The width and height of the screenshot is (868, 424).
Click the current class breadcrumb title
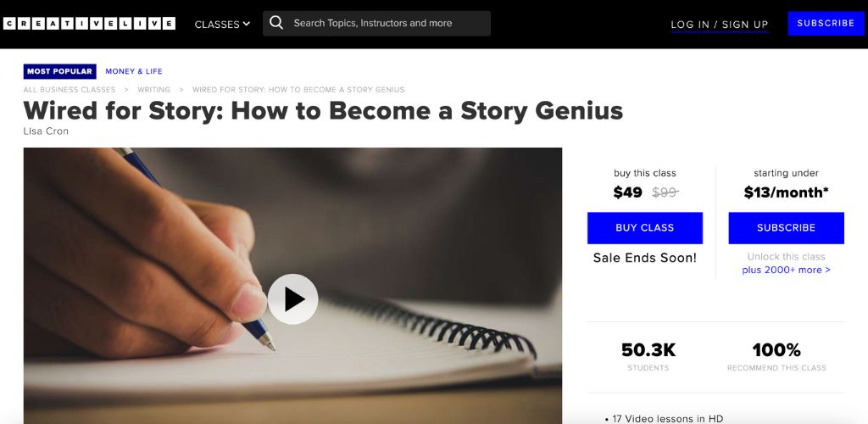[x=298, y=90]
